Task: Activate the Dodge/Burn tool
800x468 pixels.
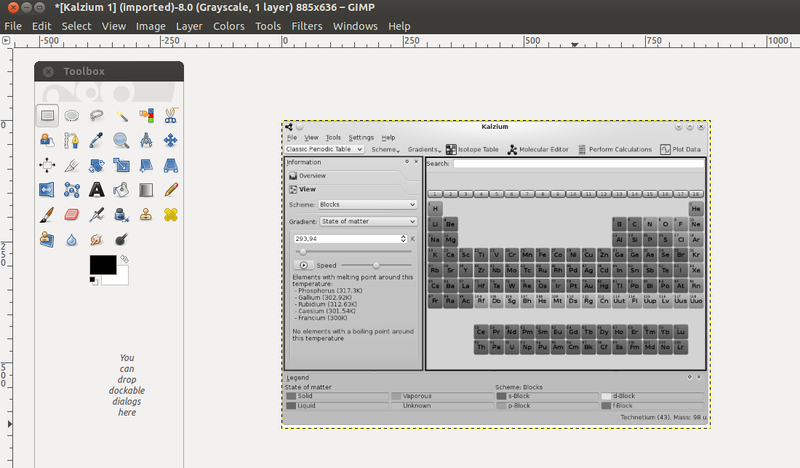Action: coord(121,239)
